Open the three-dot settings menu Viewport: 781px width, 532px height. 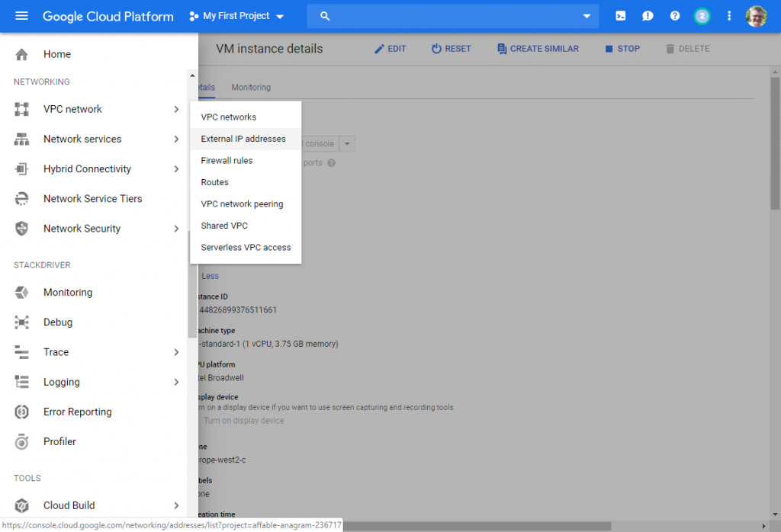[x=729, y=16]
